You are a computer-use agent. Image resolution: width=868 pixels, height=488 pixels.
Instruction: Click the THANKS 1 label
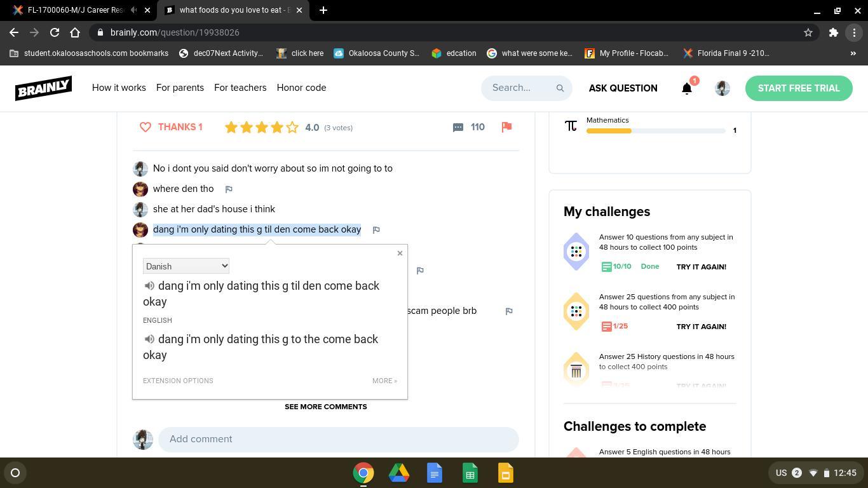click(x=180, y=127)
